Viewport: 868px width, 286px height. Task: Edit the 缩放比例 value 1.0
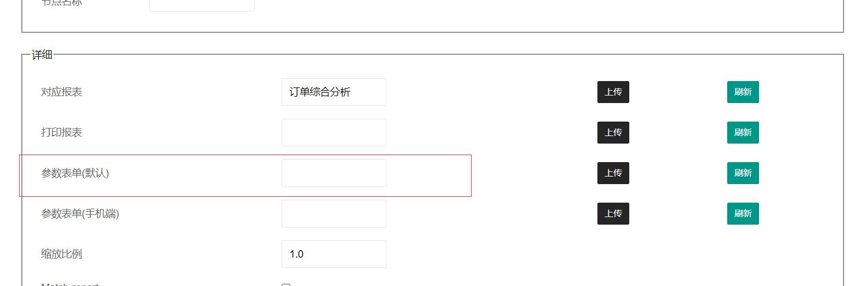pyautogui.click(x=334, y=254)
